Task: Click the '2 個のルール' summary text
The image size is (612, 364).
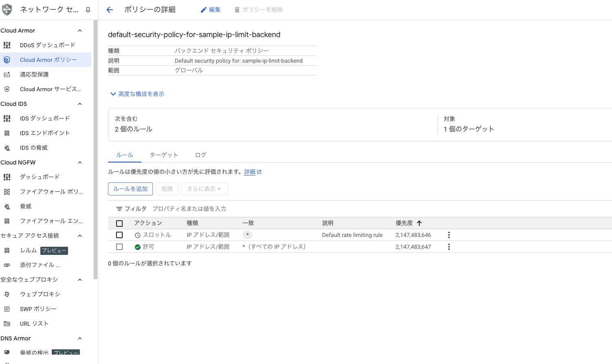Action: pyautogui.click(x=134, y=129)
